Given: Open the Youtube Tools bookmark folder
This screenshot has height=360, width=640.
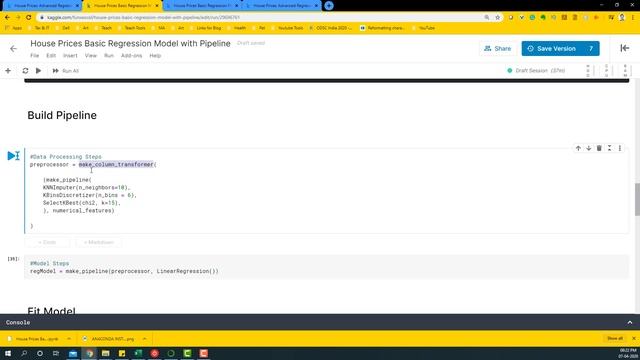Looking at the screenshot, I should coord(287,28).
